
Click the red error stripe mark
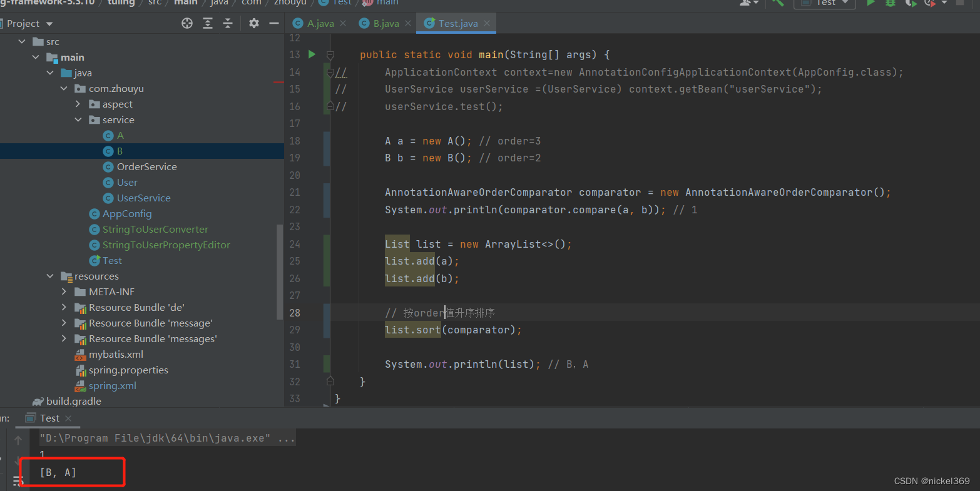click(278, 82)
